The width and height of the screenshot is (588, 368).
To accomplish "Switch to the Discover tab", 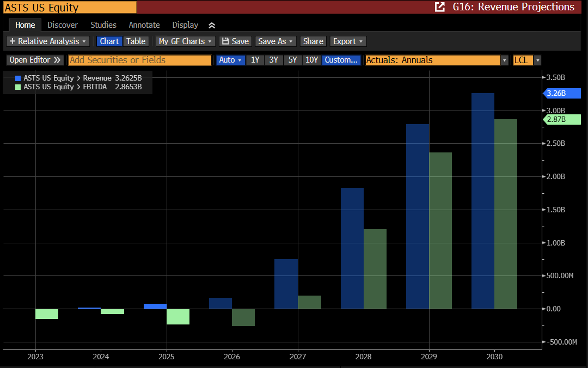I will tap(63, 25).
